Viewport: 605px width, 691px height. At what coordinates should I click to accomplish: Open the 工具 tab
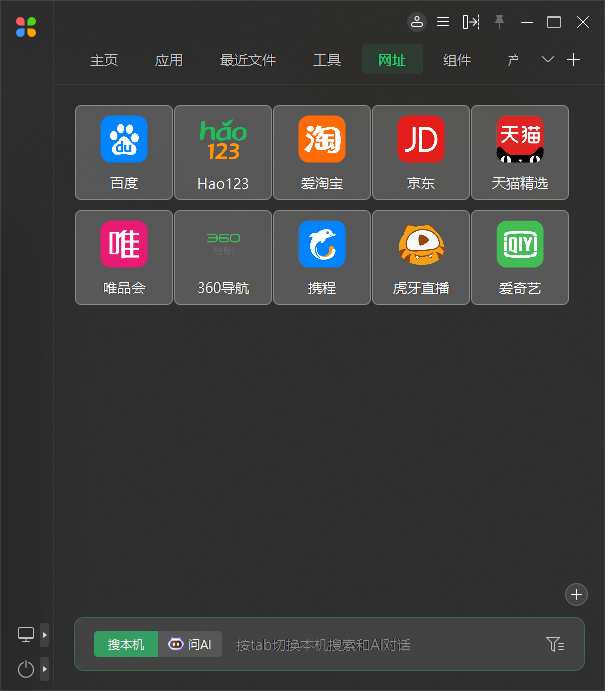point(327,60)
